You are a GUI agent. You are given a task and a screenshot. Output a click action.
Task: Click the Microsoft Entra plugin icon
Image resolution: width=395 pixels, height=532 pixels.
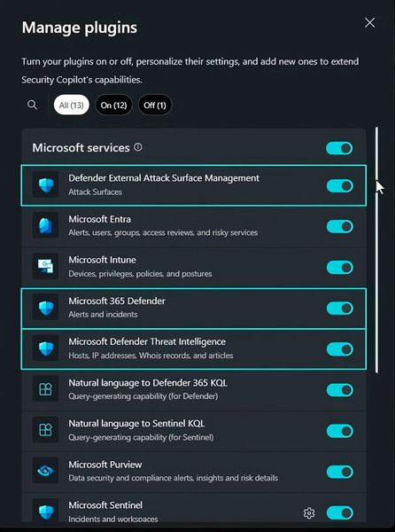[45, 226]
